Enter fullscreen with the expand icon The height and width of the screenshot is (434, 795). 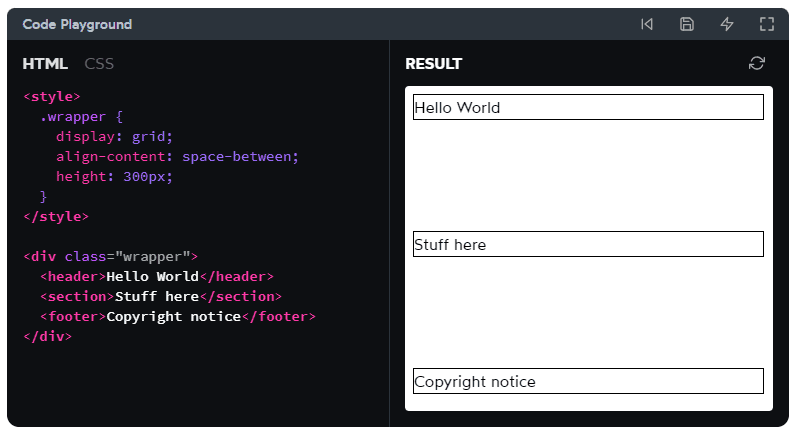coord(767,24)
